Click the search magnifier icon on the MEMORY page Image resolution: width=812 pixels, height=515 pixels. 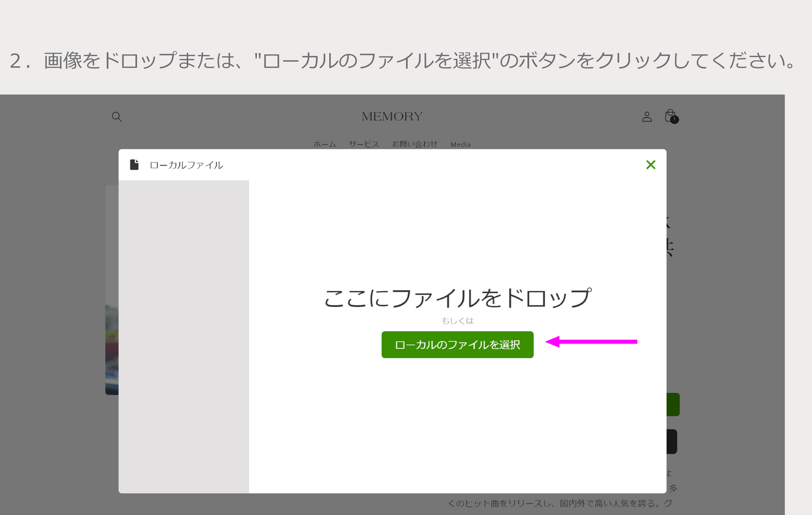pyautogui.click(x=117, y=116)
